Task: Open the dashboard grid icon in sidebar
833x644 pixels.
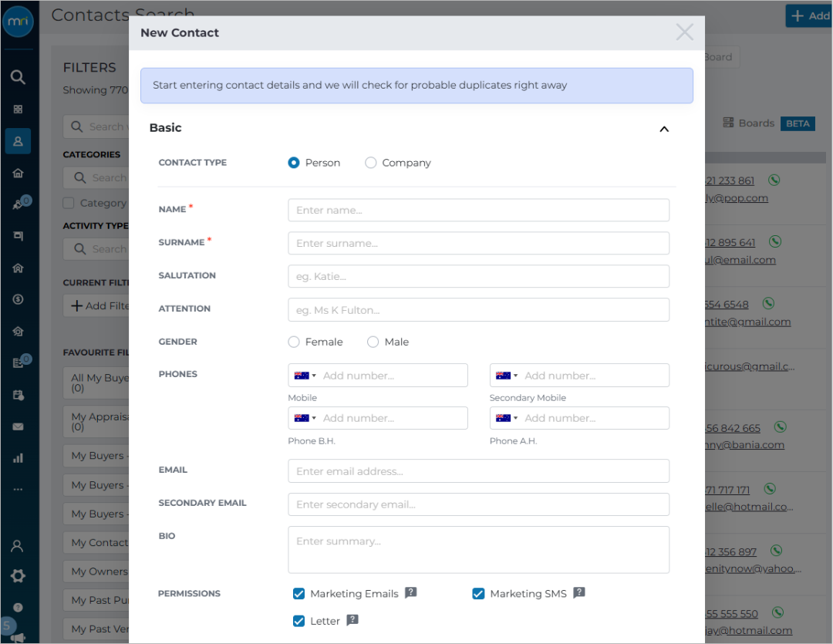Action: click(x=18, y=109)
